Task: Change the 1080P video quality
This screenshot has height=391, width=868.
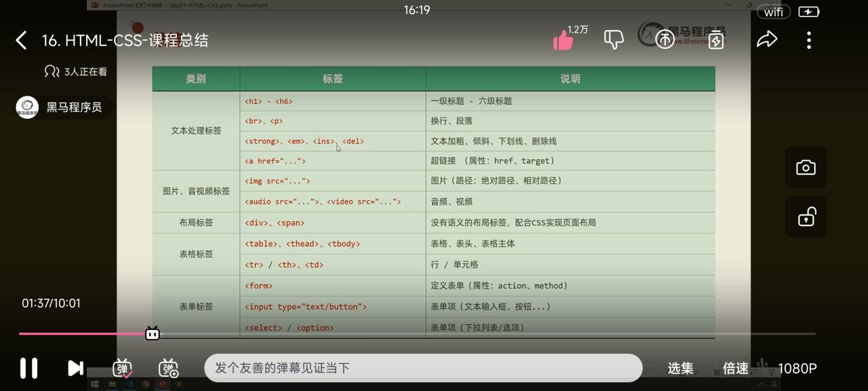Action: pos(797,368)
